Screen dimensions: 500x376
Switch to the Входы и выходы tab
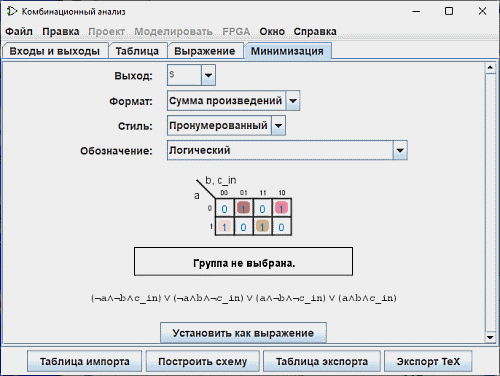(55, 51)
